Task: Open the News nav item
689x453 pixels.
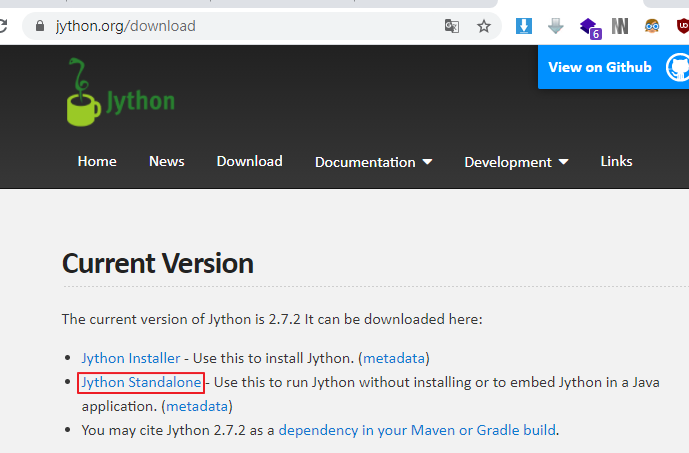Action: (167, 161)
